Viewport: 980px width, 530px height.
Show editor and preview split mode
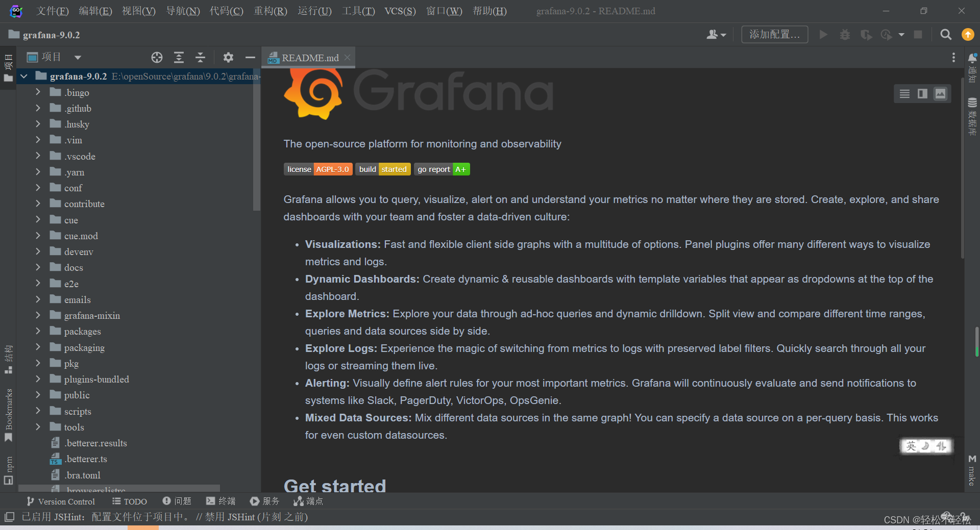click(x=922, y=94)
